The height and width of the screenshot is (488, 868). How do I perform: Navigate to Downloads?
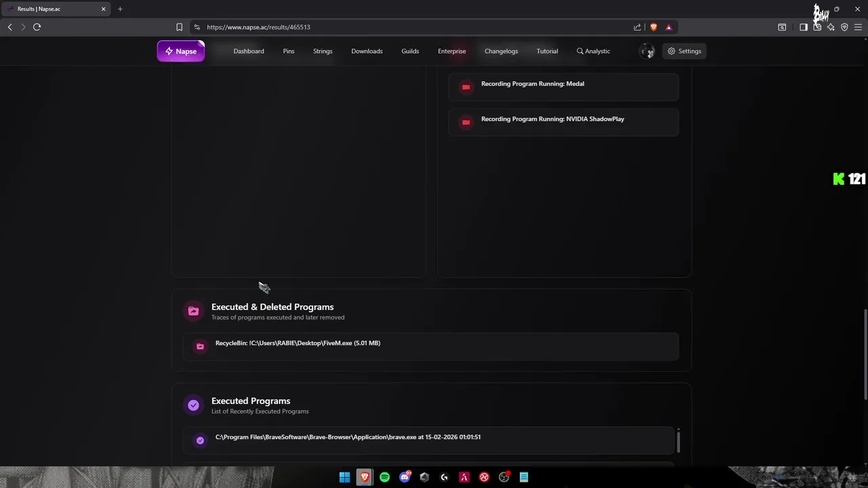pos(367,51)
